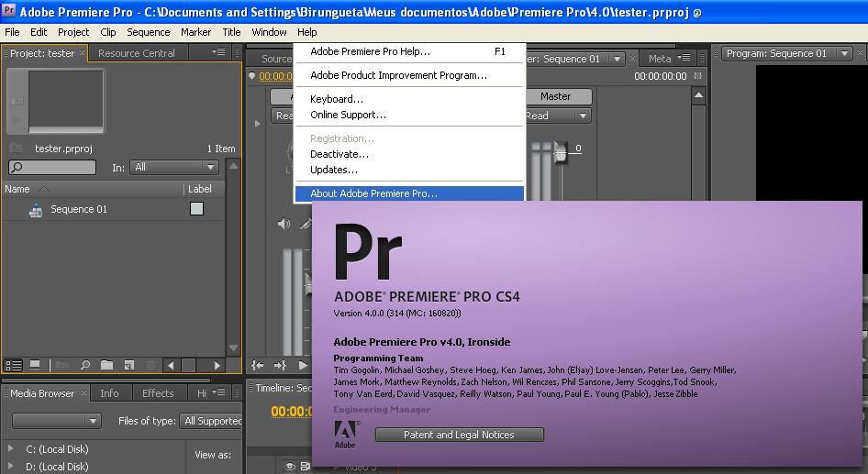Click Patent and Legal Notices button
Viewport: 868px width, 474px height.
pyautogui.click(x=459, y=435)
